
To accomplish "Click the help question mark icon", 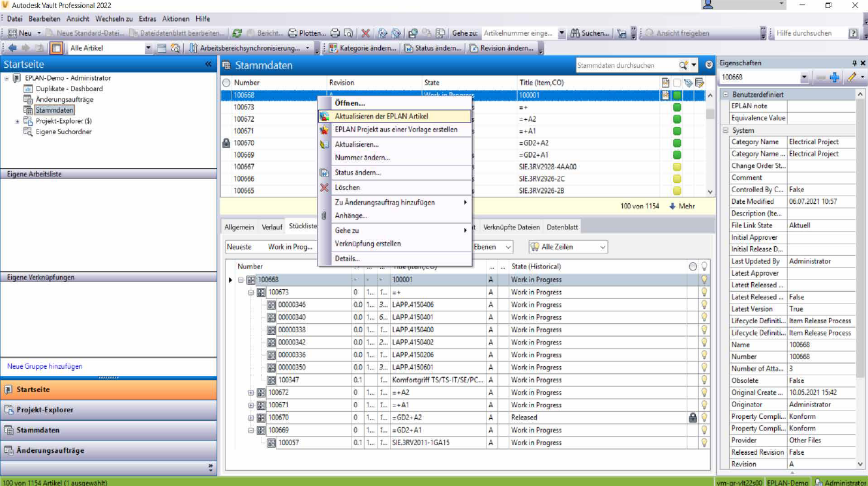I will 854,33.
